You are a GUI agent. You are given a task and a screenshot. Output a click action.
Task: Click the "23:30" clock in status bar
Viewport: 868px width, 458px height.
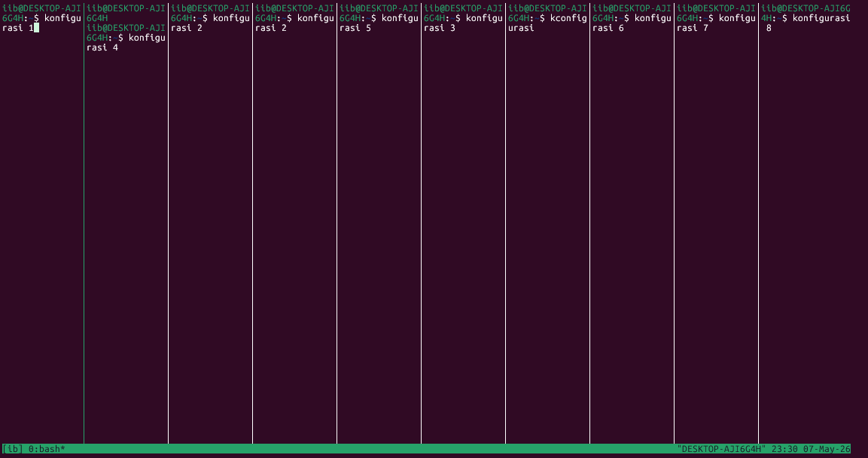point(784,449)
